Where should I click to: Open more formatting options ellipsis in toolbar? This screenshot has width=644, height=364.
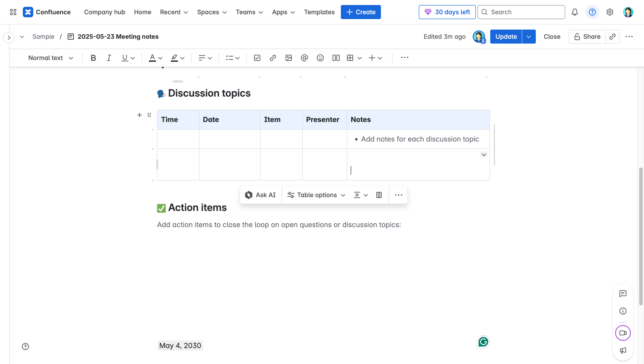(405, 58)
